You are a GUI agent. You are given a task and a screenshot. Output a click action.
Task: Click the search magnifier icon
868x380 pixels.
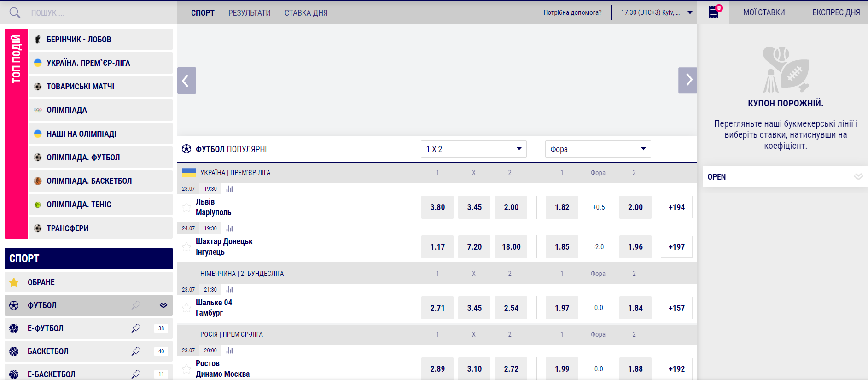[x=15, y=12]
